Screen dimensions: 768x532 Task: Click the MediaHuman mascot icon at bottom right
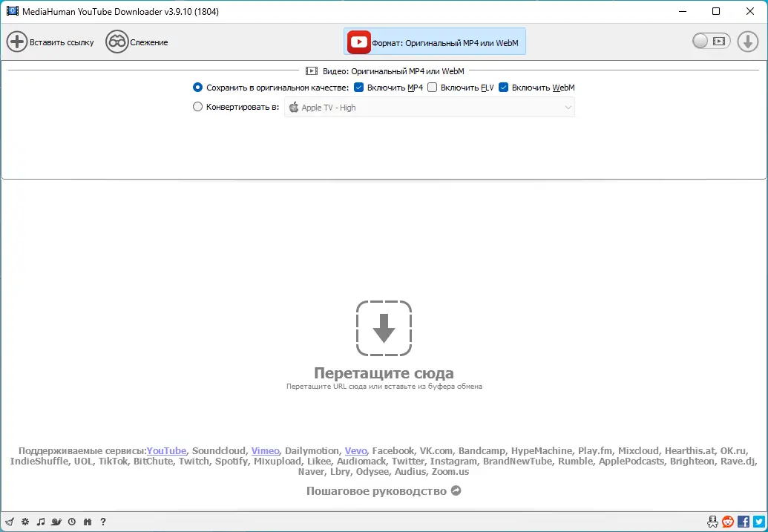click(x=712, y=522)
